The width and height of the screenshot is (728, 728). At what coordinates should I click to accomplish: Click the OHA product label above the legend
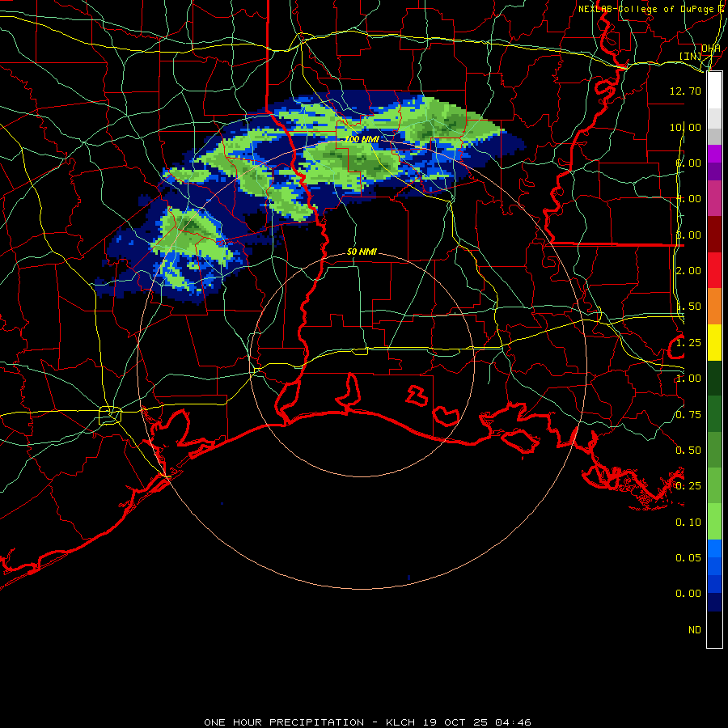[711, 49]
